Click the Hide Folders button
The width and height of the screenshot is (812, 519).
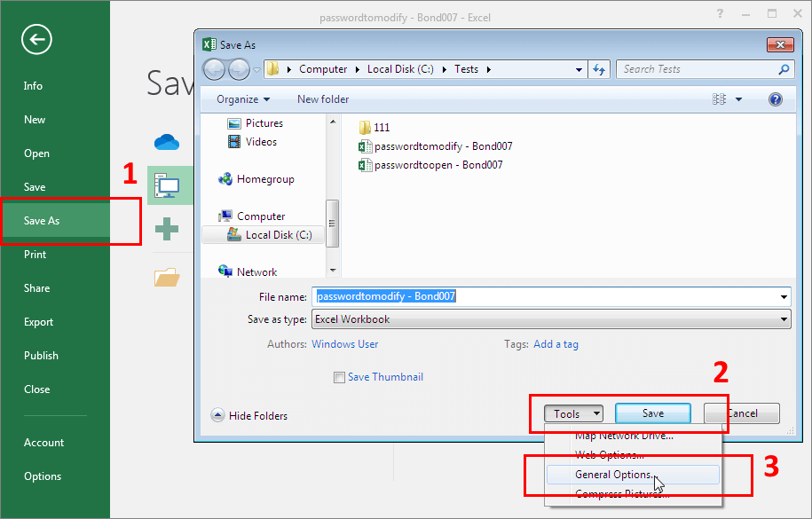(249, 415)
